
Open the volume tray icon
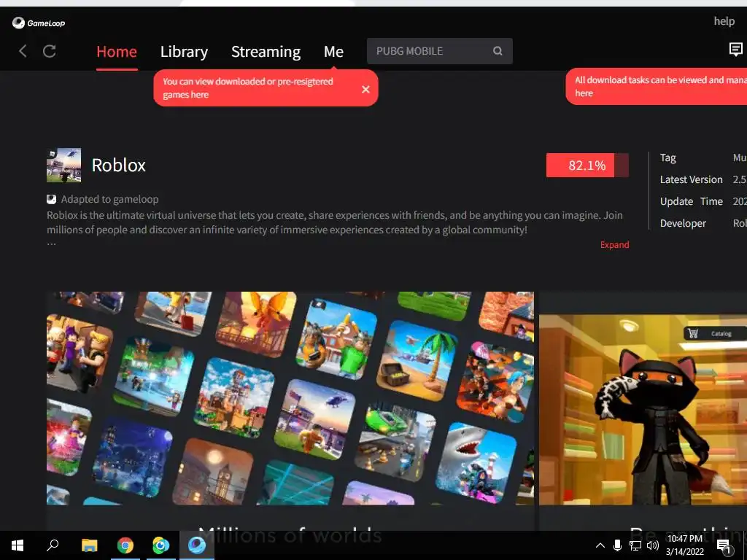click(x=653, y=545)
